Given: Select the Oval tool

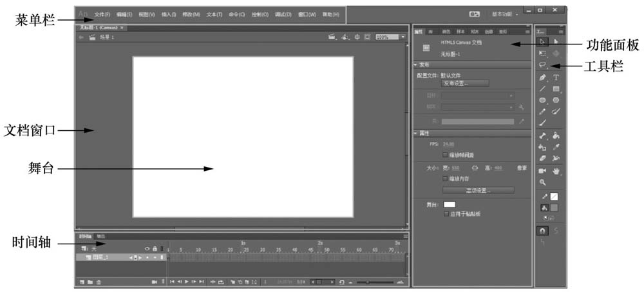Looking at the screenshot, I should (542, 100).
